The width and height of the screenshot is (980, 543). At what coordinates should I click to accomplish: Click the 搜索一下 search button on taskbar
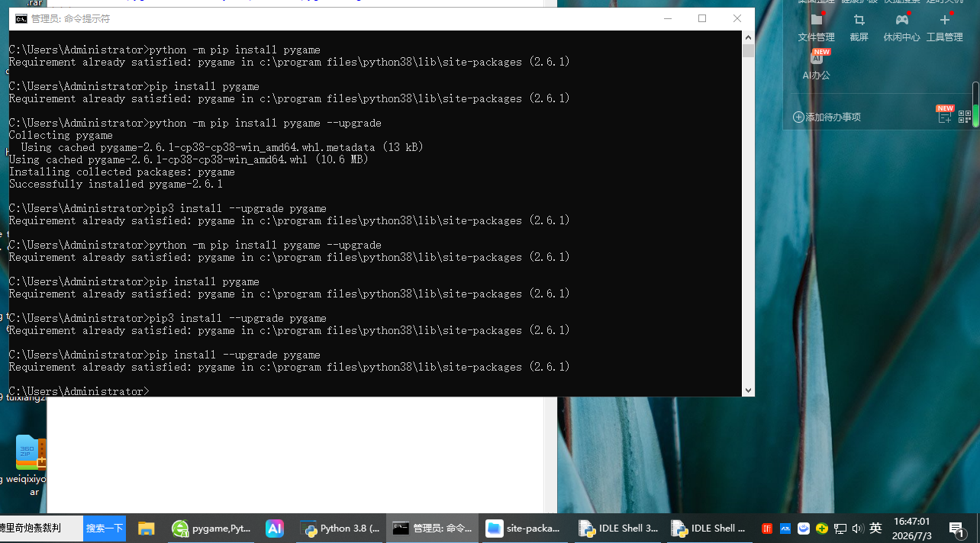point(105,529)
